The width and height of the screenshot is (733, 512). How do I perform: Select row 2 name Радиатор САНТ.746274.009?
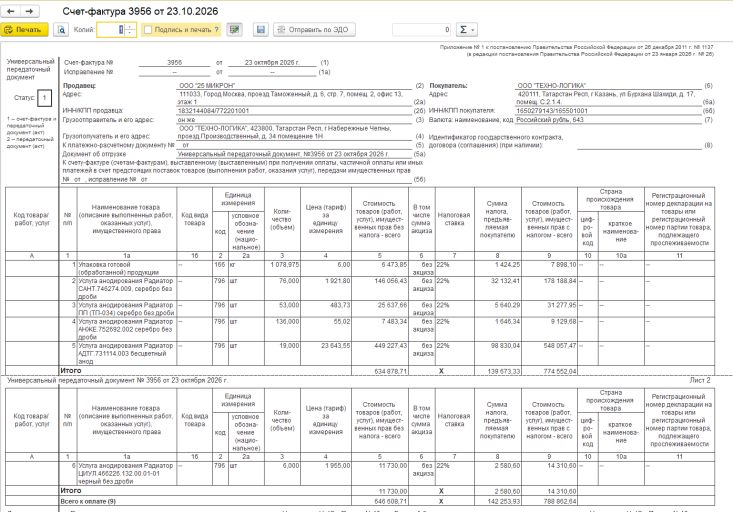pos(127,288)
